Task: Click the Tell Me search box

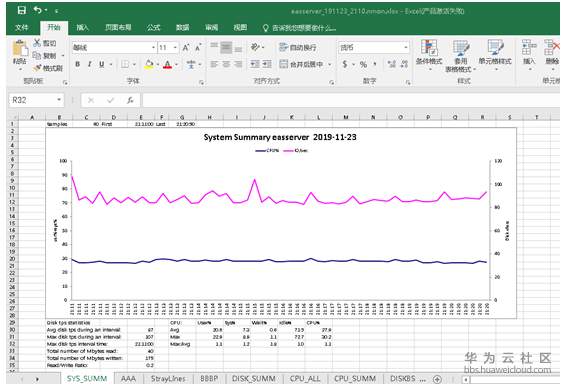Action: [300, 28]
